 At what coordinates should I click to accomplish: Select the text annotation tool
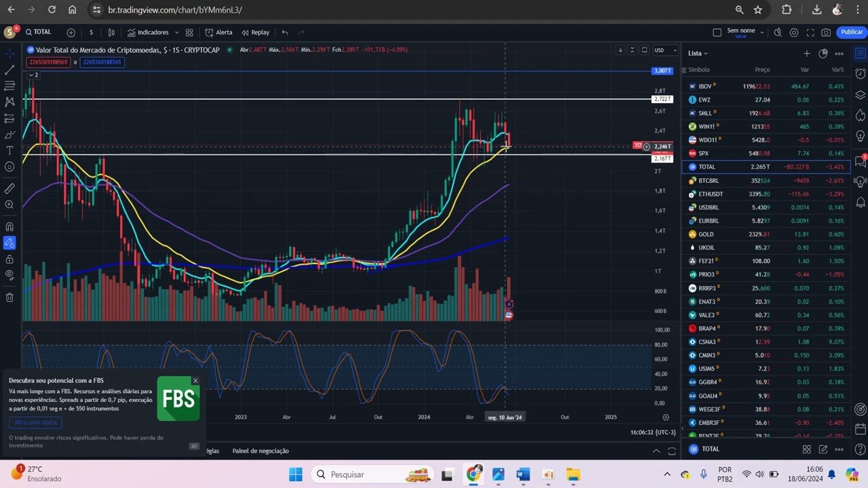tap(9, 150)
